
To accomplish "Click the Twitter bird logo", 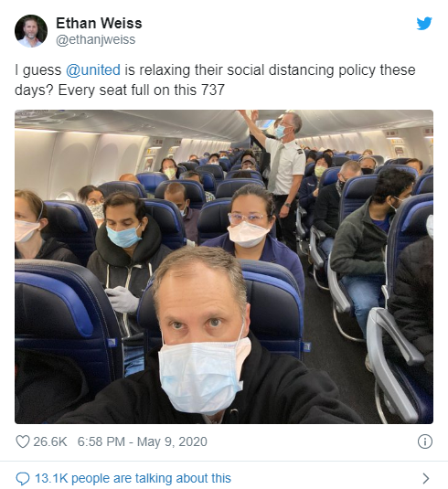I will tap(424, 24).
